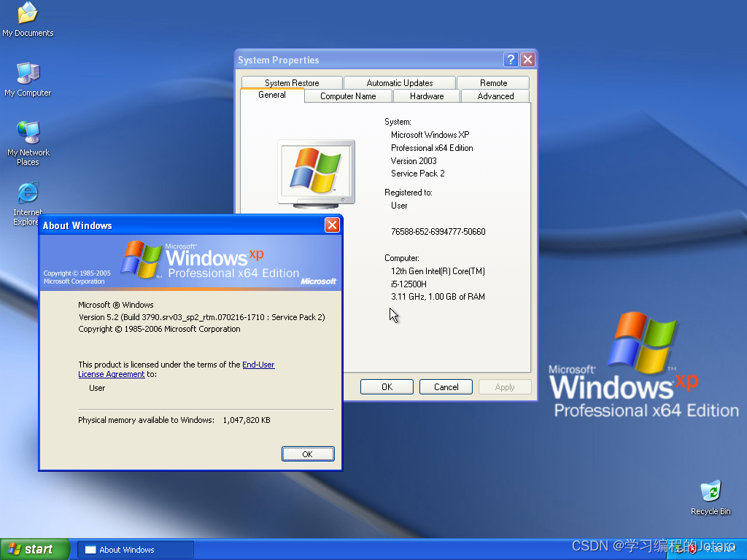Click the '1,047,820 KB' memory value
This screenshot has width=747, height=560.
pos(247,420)
